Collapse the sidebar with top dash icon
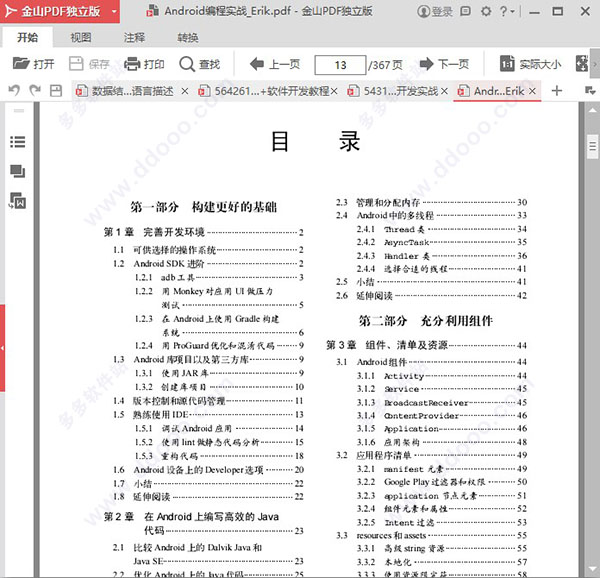Image resolution: width=600 pixels, height=578 pixels. pyautogui.click(x=19, y=111)
